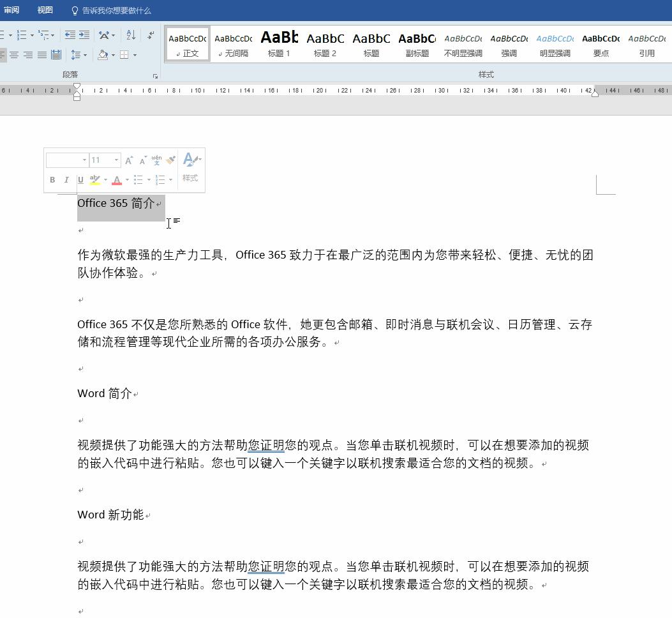Open the Phonetic Guide (wén 文) icon
Viewport: 672px width, 618px height.
click(156, 160)
